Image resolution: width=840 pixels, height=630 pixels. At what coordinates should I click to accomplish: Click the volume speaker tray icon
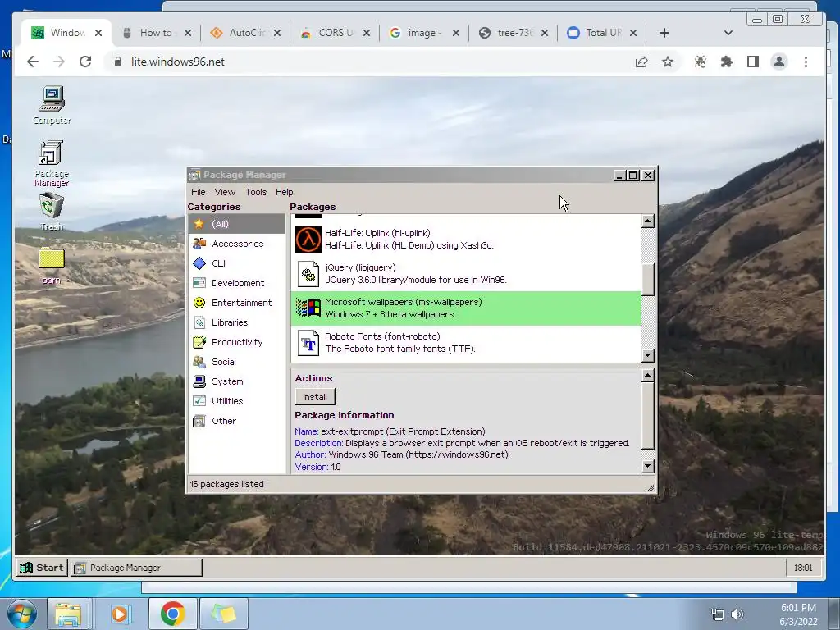737,614
